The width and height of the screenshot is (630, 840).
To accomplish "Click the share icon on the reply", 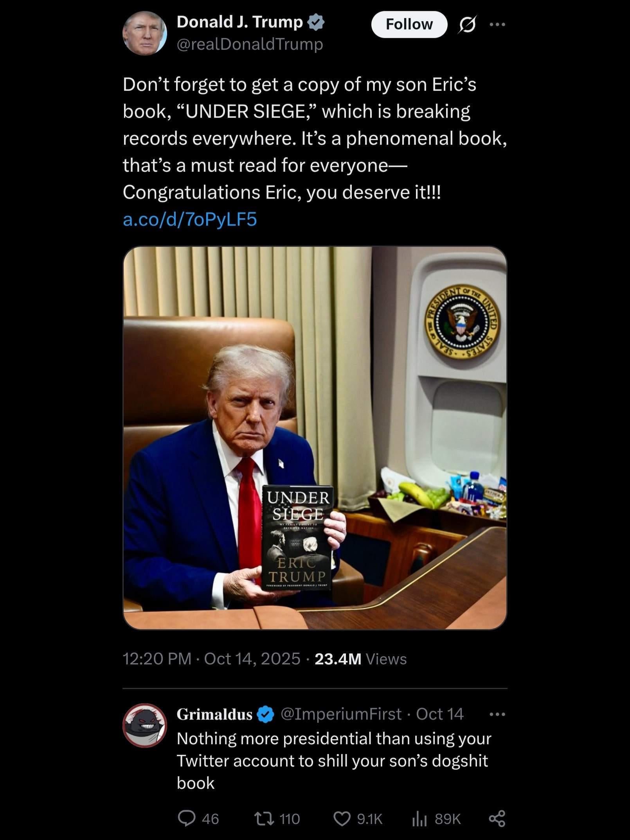I will click(497, 818).
